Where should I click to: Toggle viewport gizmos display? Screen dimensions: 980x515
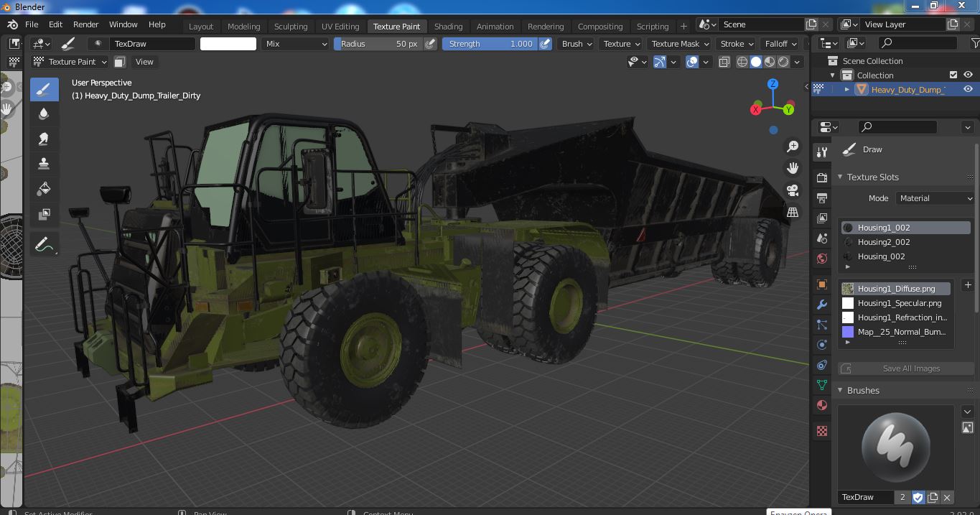[660, 62]
